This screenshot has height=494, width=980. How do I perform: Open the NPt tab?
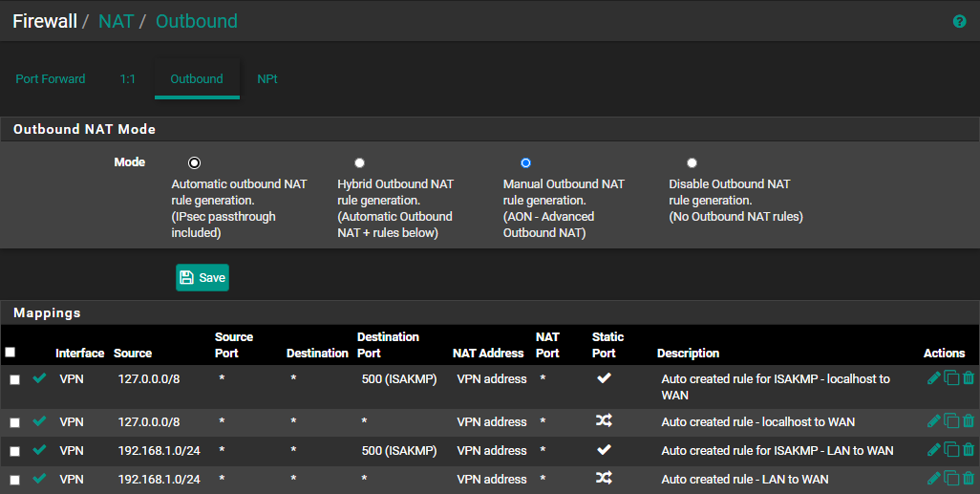tap(267, 78)
